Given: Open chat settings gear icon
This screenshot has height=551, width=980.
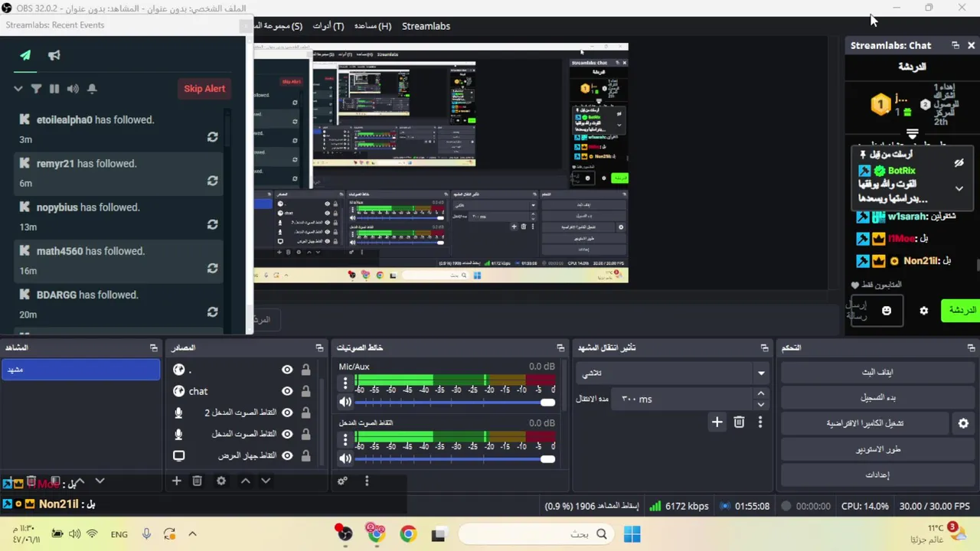Looking at the screenshot, I should (924, 311).
